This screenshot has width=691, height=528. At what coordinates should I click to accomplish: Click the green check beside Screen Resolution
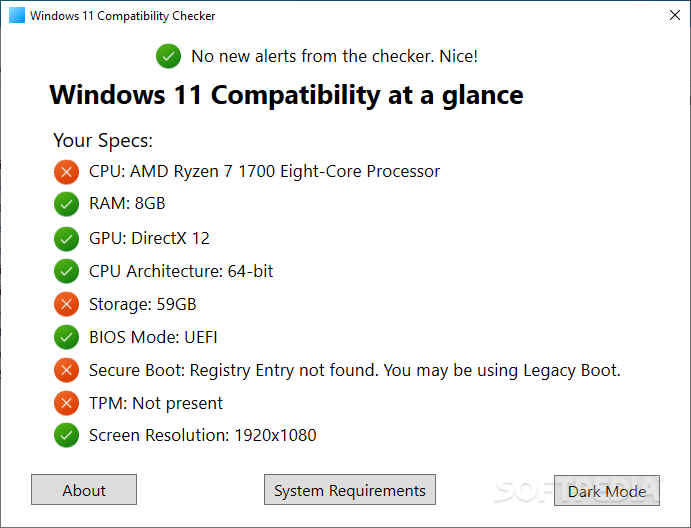pos(66,436)
